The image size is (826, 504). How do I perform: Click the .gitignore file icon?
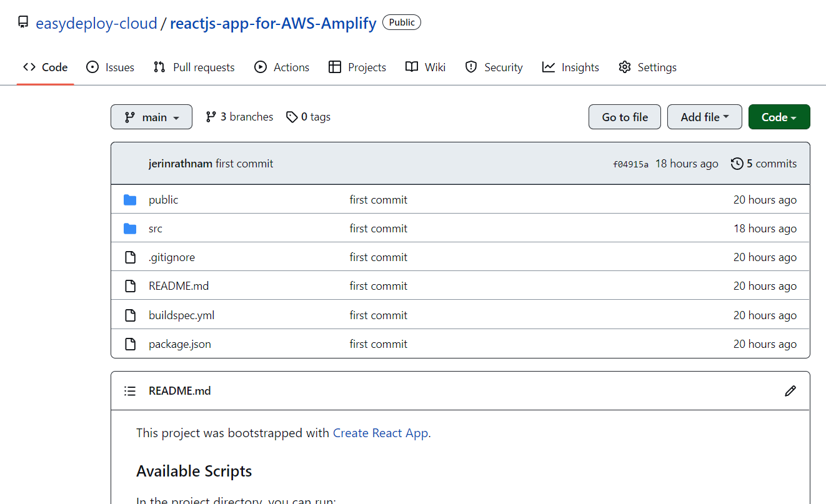(130, 257)
